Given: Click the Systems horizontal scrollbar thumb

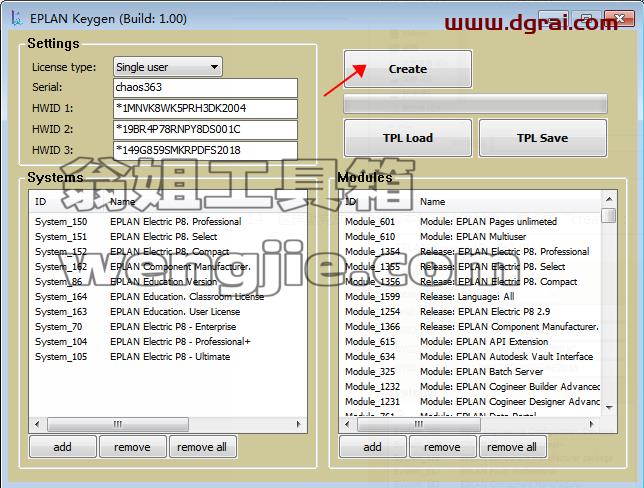Looking at the screenshot, I should pyautogui.click(x=118, y=424).
